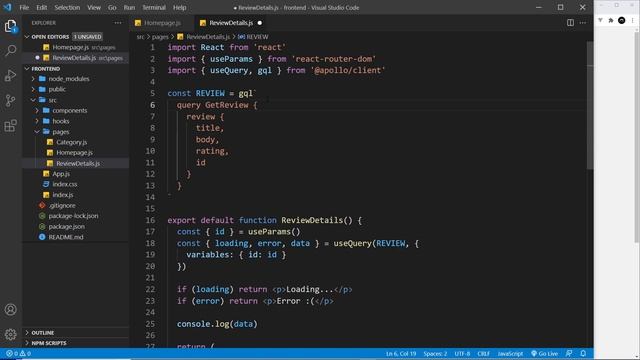This screenshot has height=360, width=640.
Task: Click browser extensions puzzle icon
Action: [611, 20]
